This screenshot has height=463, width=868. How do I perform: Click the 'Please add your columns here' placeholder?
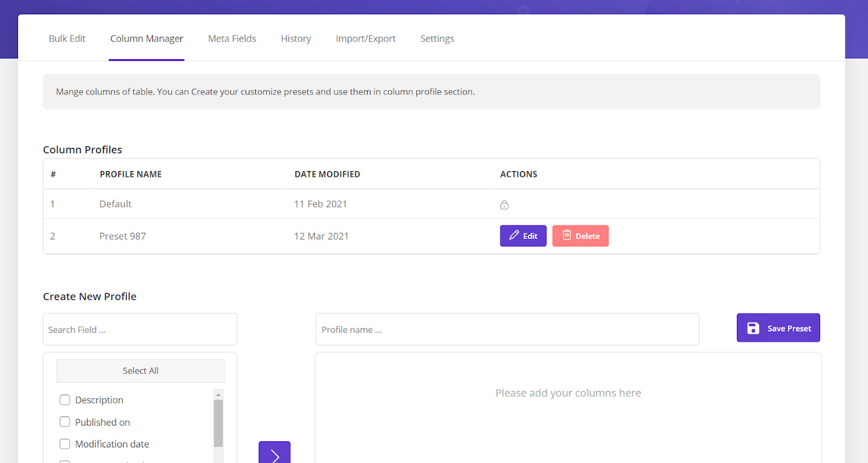[568, 393]
